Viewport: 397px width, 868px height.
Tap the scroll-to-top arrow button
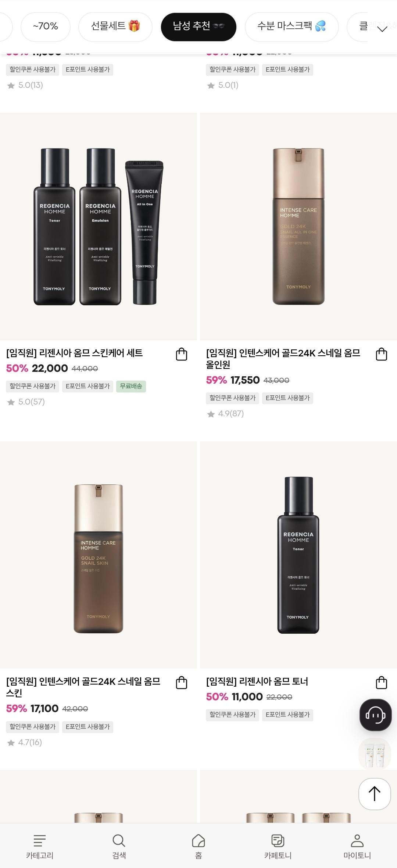pyautogui.click(x=375, y=794)
